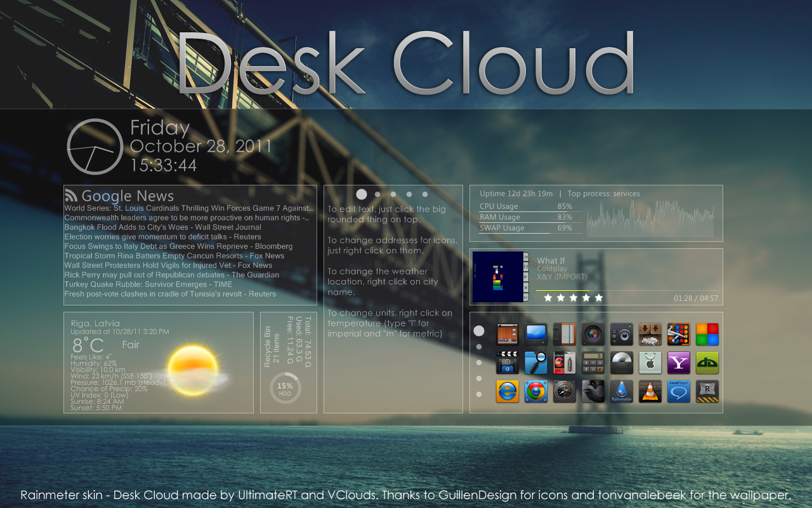This screenshot has width=812, height=508.
Task: Open the Rainmeter dock icon
Action: (620, 392)
